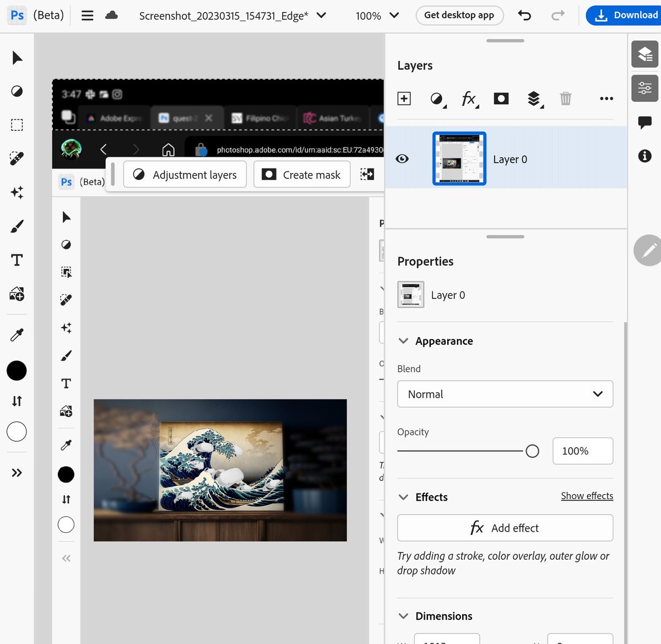
Task: Click the cloud sync status icon
Action: coord(112,15)
